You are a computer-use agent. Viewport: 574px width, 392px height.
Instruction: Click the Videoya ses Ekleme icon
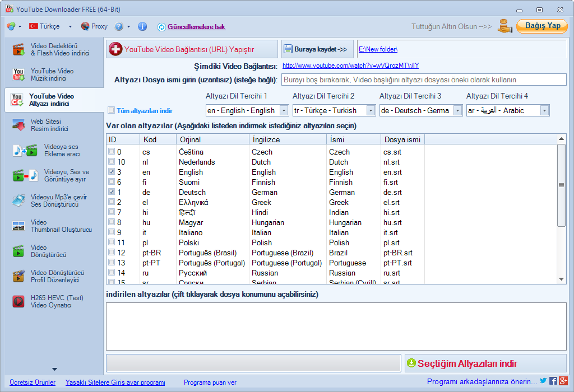(x=25, y=150)
